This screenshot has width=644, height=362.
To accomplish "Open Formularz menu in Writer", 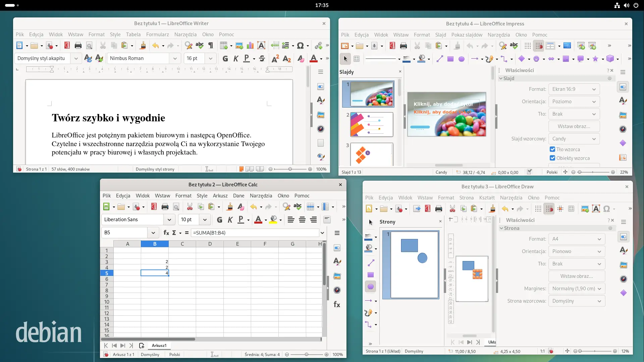I will pyautogui.click(x=157, y=35).
